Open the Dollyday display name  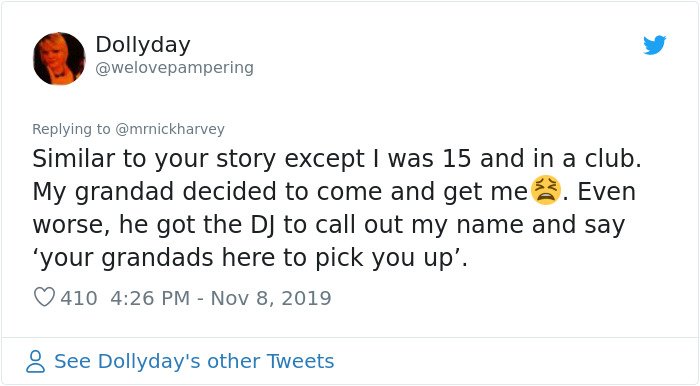tap(143, 44)
